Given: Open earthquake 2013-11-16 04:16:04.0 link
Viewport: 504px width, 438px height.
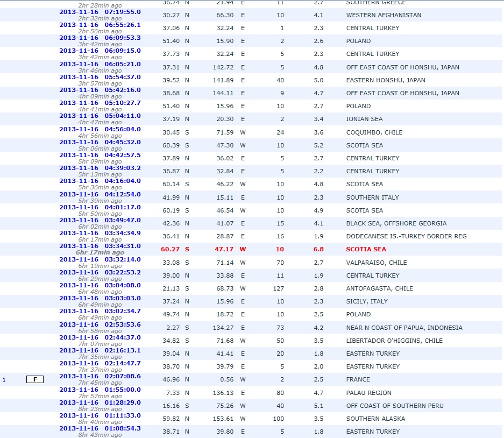Looking at the screenshot, I should coord(100,181).
